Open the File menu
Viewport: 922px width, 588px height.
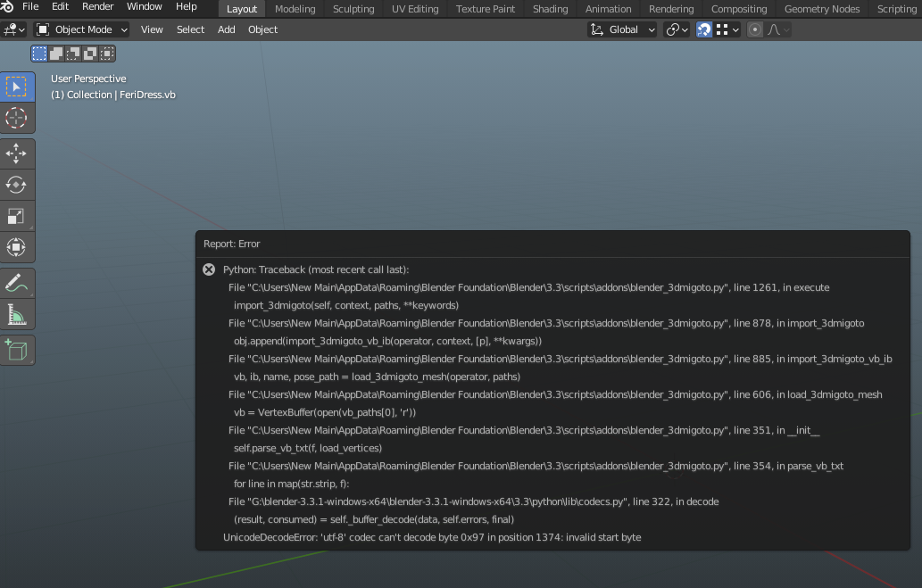(x=30, y=7)
